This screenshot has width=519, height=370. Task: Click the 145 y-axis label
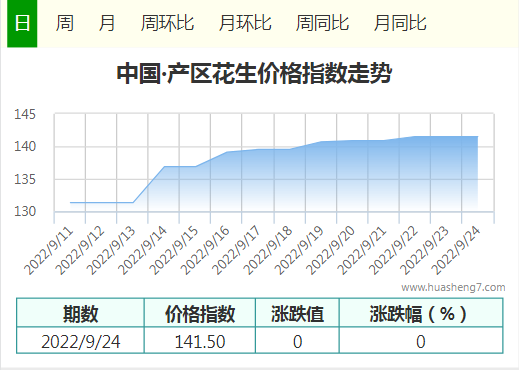[x=25, y=114]
